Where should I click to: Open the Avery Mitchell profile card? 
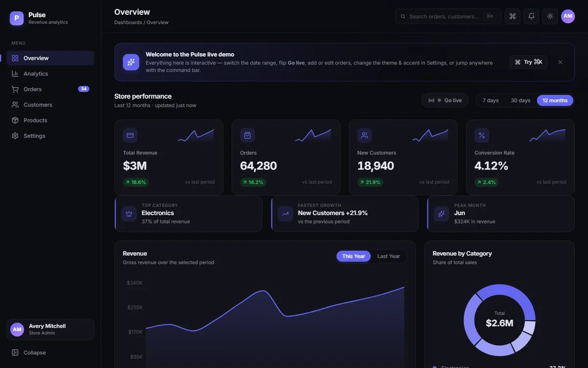tap(50, 330)
